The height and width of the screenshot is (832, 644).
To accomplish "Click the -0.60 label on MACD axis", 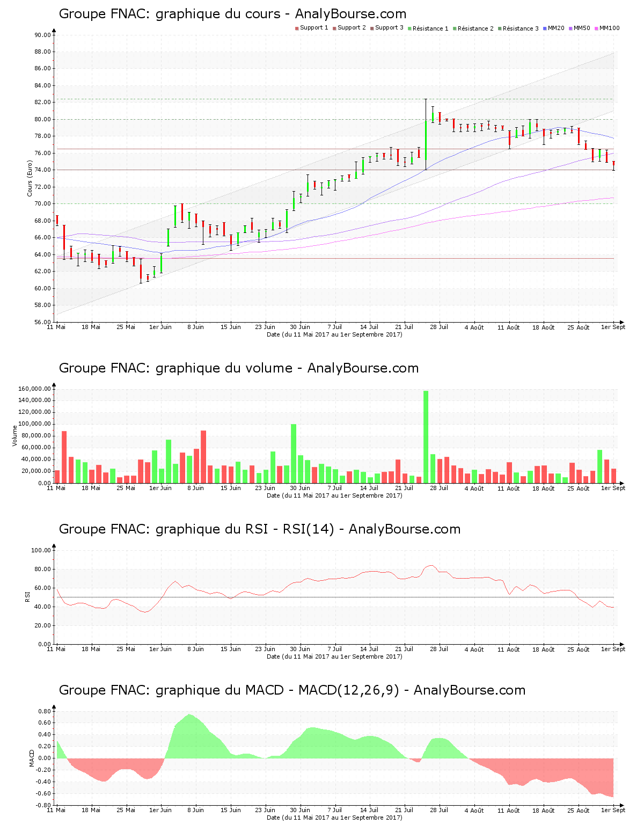I will [x=43, y=793].
